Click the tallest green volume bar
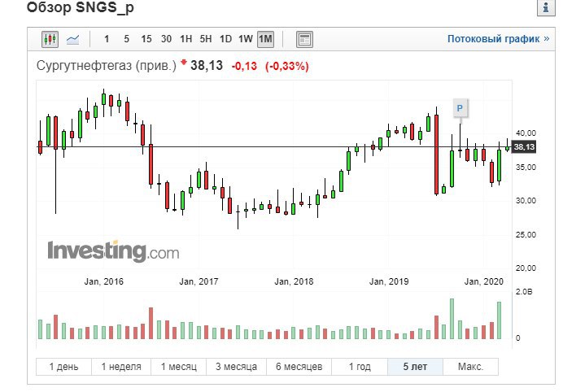Screen dimensions: 563x392 [x=451, y=320]
